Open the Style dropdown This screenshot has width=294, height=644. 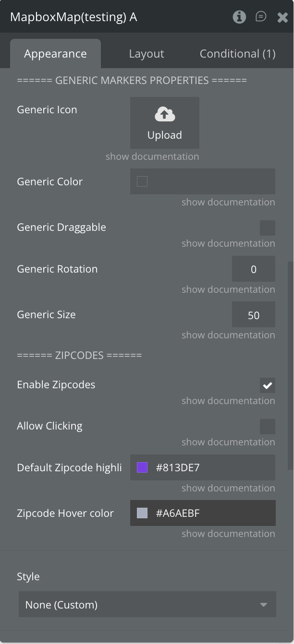tap(147, 605)
